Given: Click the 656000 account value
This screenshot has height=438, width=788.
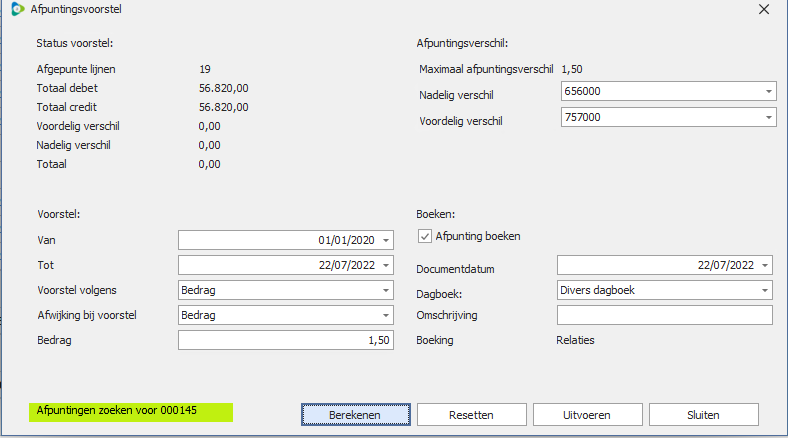Looking at the screenshot, I should (x=582, y=91).
